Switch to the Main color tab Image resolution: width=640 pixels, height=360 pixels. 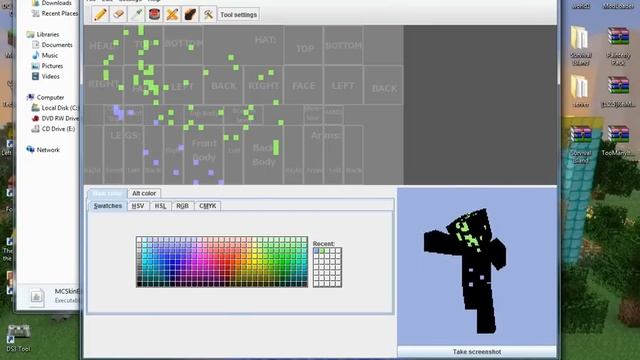[x=107, y=193]
